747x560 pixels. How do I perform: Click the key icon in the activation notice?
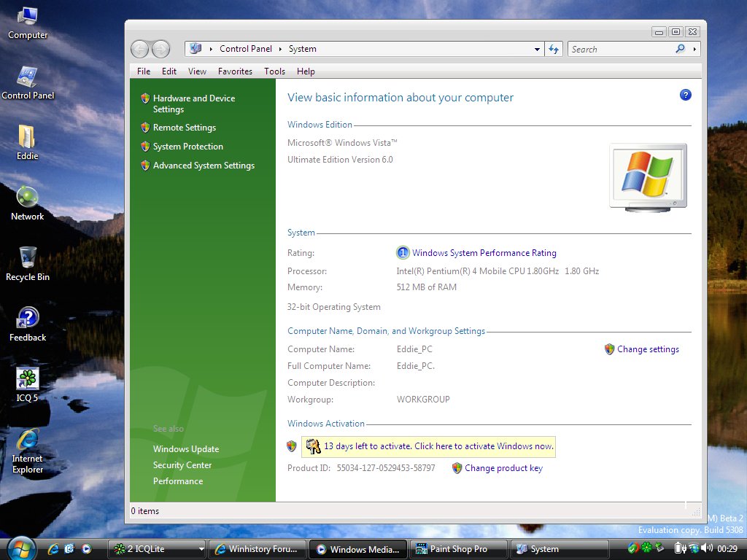pyautogui.click(x=312, y=446)
